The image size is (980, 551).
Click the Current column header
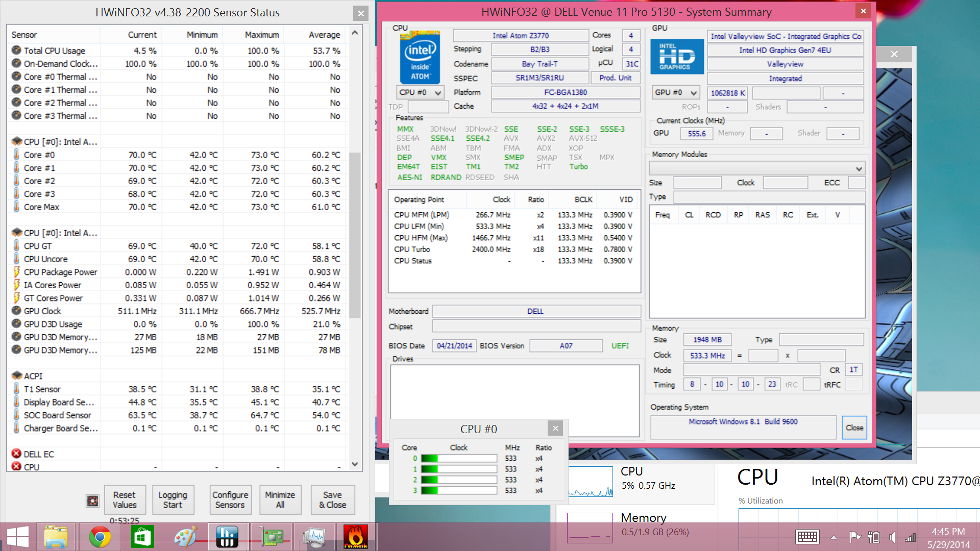tap(130, 35)
